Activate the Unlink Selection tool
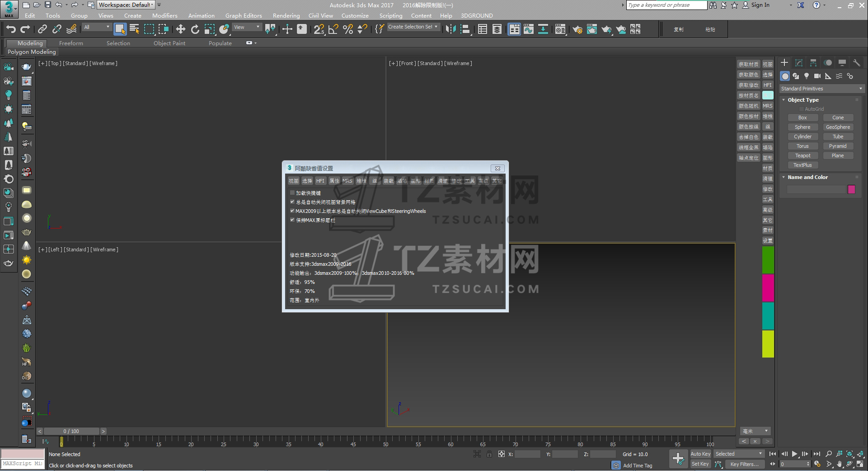 click(56, 29)
